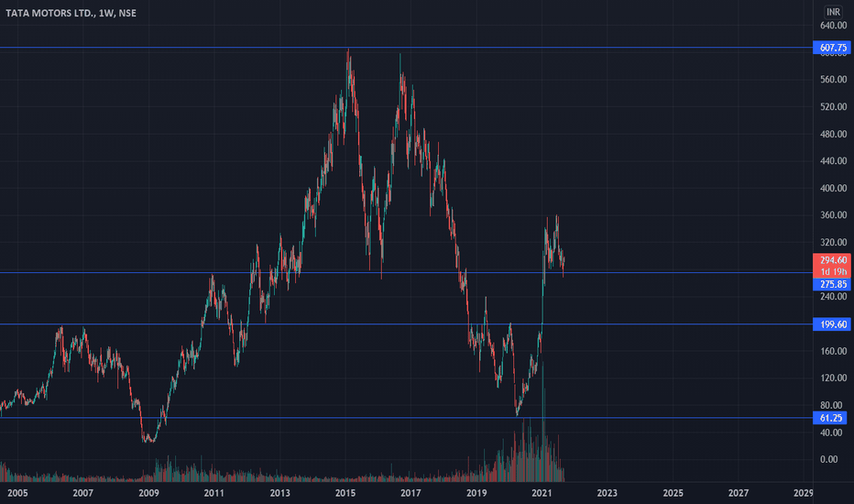Click the 2023 time axis label
The height and width of the screenshot is (504, 854).
[x=608, y=493]
